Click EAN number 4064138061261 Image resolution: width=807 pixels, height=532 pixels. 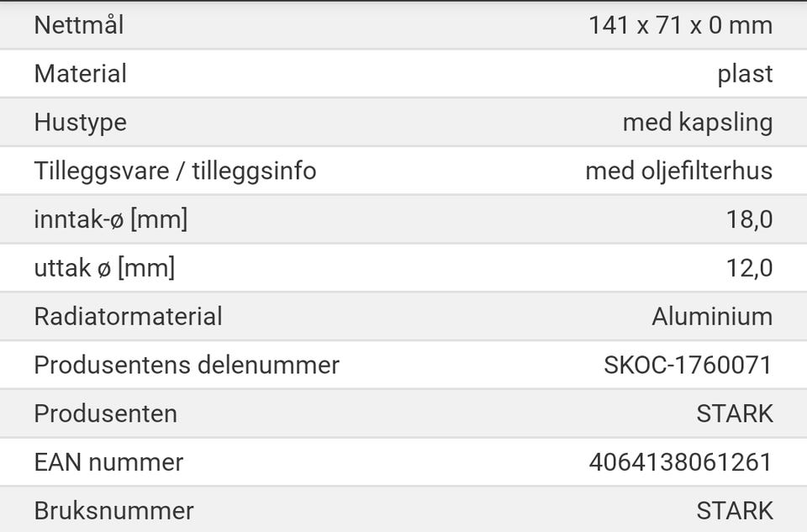(x=681, y=462)
